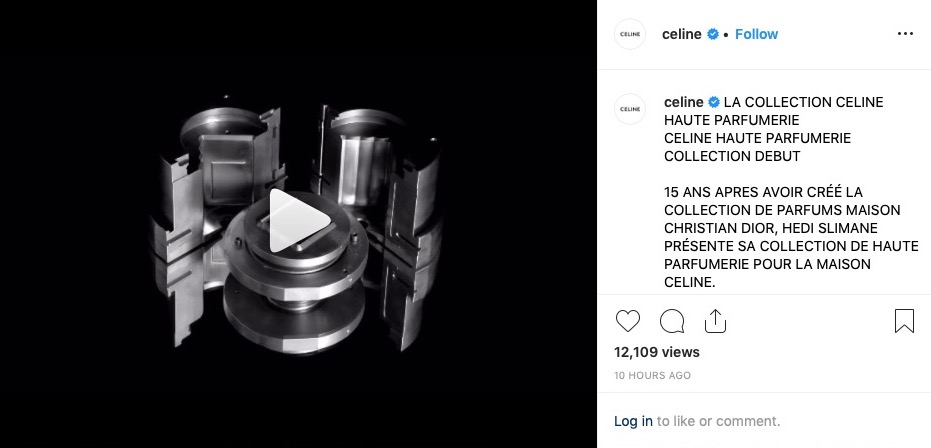Screen dimensions: 931x448
Task: Open the celine username in the post header
Action: pos(682,34)
